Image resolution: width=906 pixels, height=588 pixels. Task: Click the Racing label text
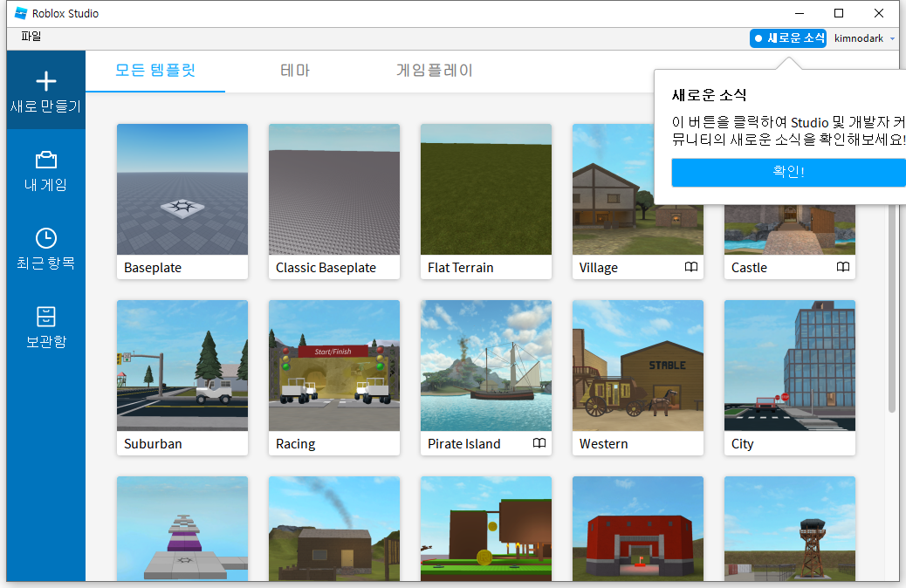(296, 443)
